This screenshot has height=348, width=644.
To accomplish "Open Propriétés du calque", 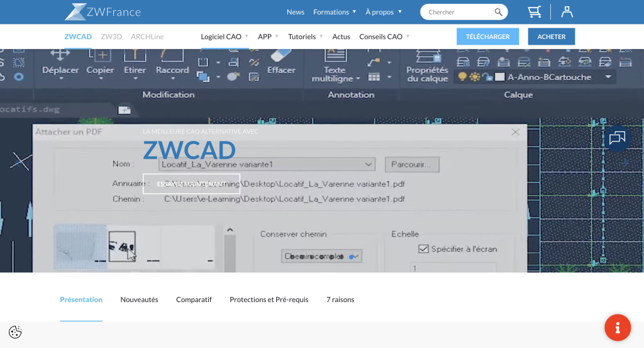I will point(427,65).
